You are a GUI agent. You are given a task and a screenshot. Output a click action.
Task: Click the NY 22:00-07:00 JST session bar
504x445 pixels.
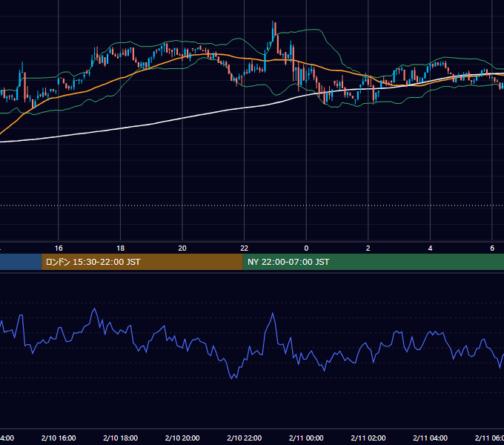[373, 262]
